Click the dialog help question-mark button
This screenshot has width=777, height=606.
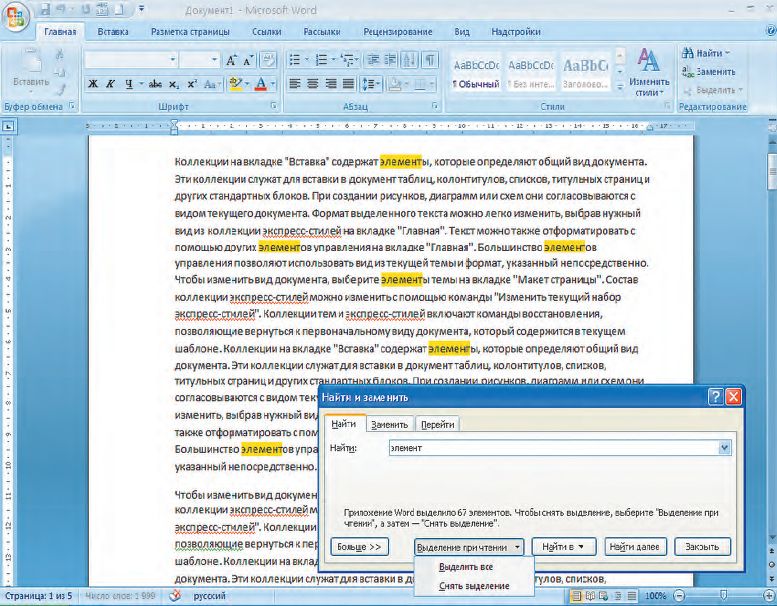tap(715, 397)
